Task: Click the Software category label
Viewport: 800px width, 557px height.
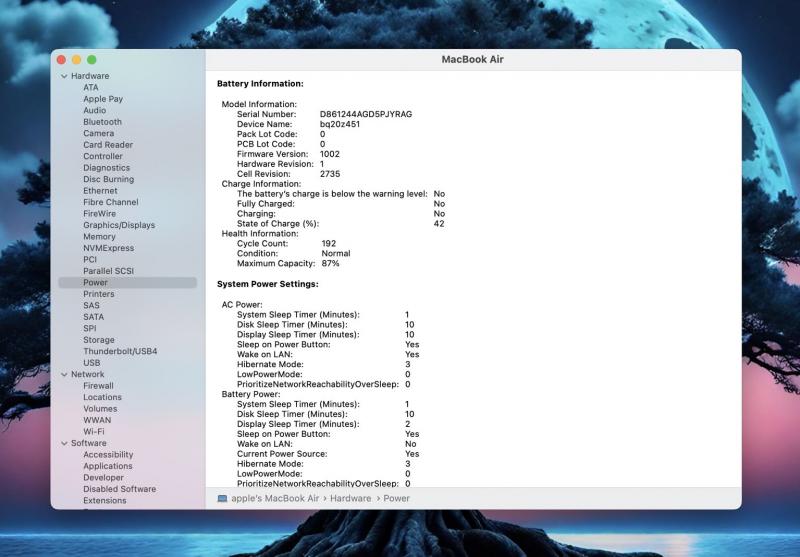Action: tap(89, 443)
